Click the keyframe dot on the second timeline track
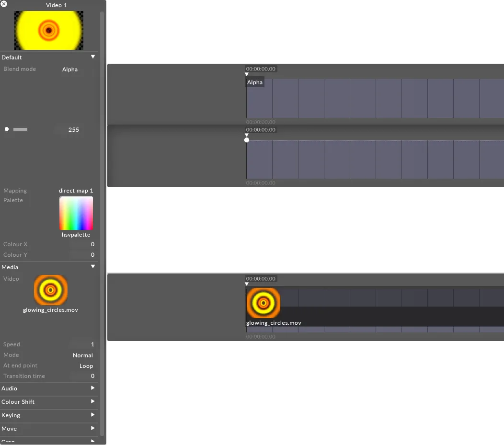Screen dimensions: 504x445 [x=247, y=140]
